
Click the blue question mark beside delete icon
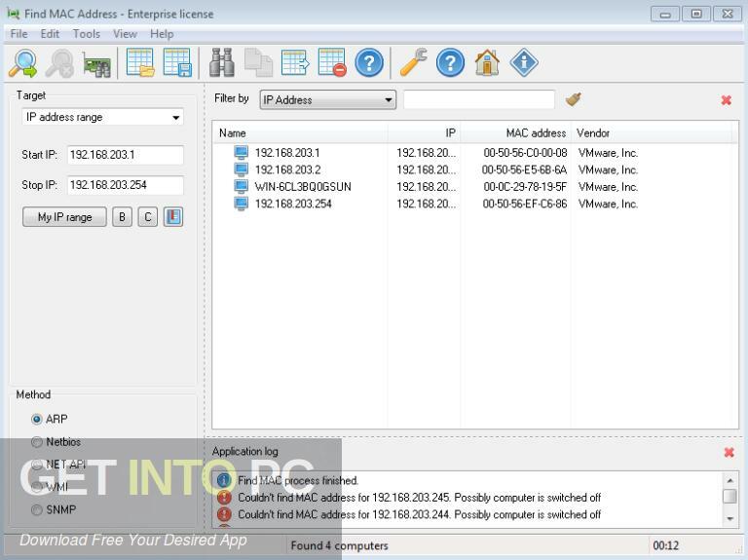click(369, 62)
